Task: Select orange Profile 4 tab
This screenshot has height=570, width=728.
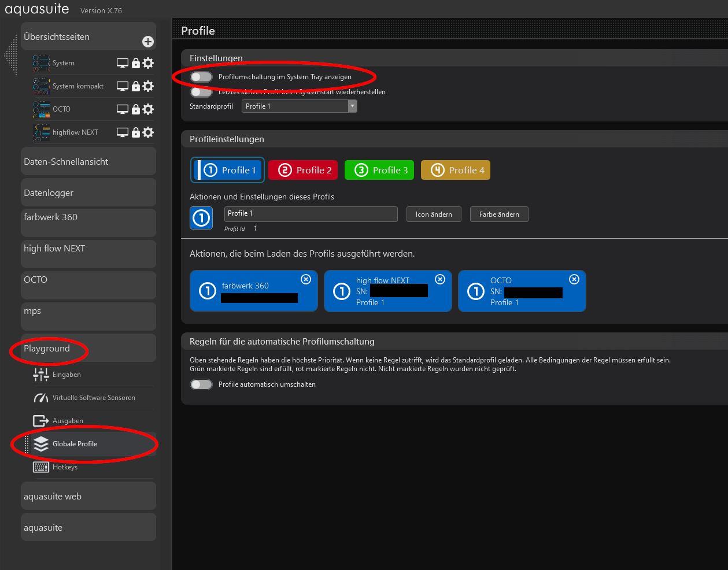Action: coord(456,170)
